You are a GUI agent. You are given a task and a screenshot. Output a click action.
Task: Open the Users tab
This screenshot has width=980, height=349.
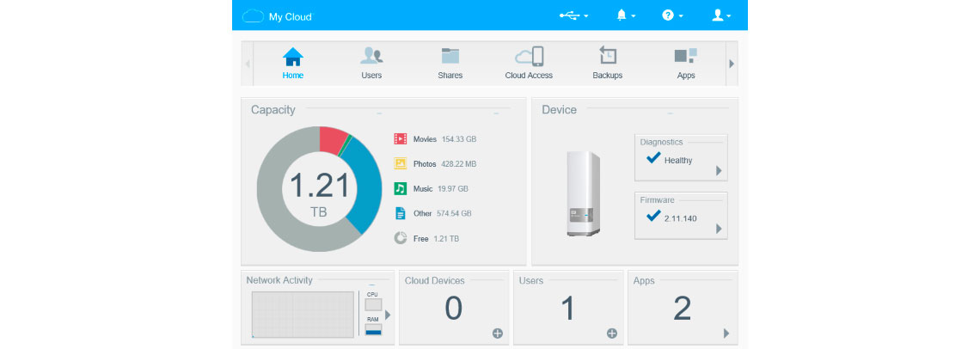(371, 63)
